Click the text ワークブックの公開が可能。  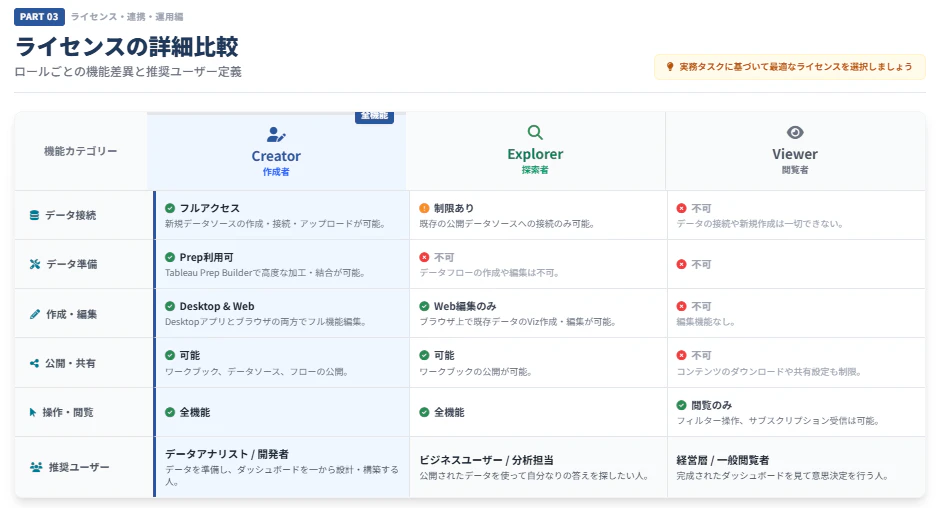point(477,371)
